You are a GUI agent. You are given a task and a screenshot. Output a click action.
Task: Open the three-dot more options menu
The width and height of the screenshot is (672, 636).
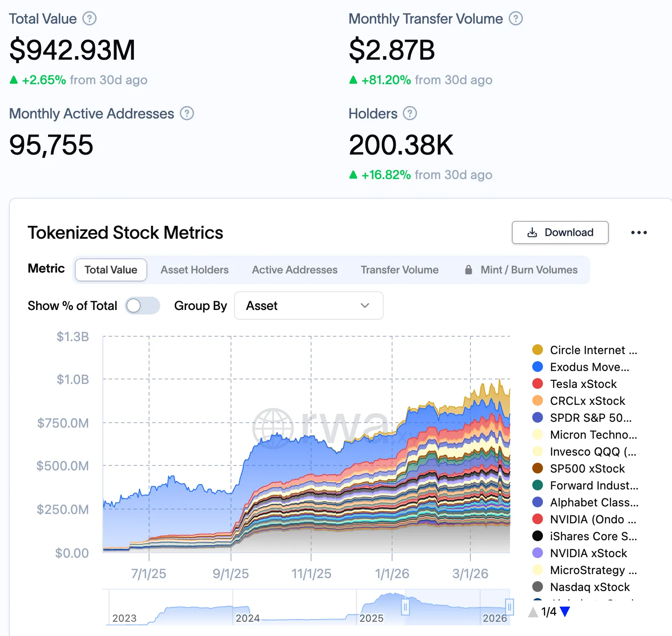[x=639, y=232]
